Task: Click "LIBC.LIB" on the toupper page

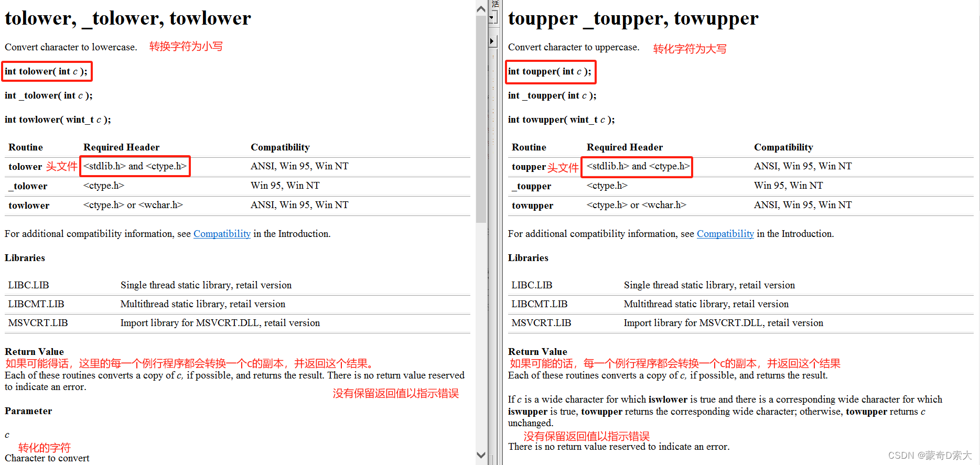Action: [532, 285]
